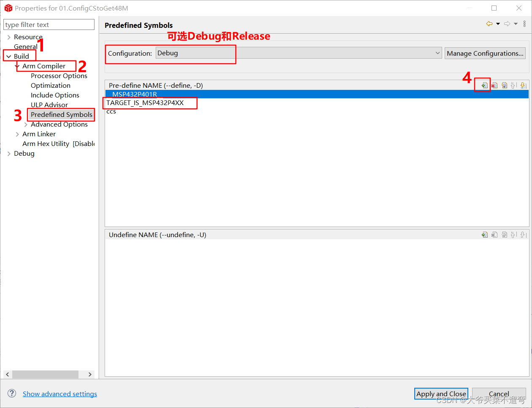Click the back navigation arrow
The height and width of the screenshot is (408, 532).
click(489, 24)
